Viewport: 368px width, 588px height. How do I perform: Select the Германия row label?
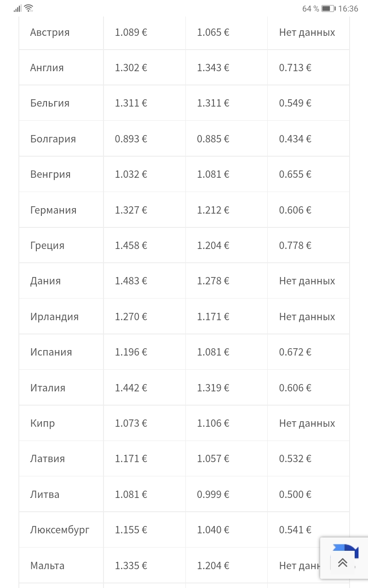pyautogui.click(x=53, y=210)
